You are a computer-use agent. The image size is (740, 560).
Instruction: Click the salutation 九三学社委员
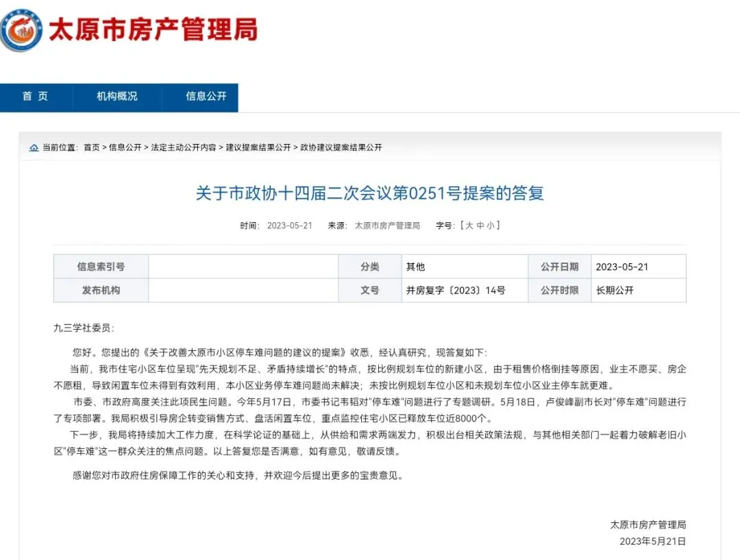tap(84, 328)
